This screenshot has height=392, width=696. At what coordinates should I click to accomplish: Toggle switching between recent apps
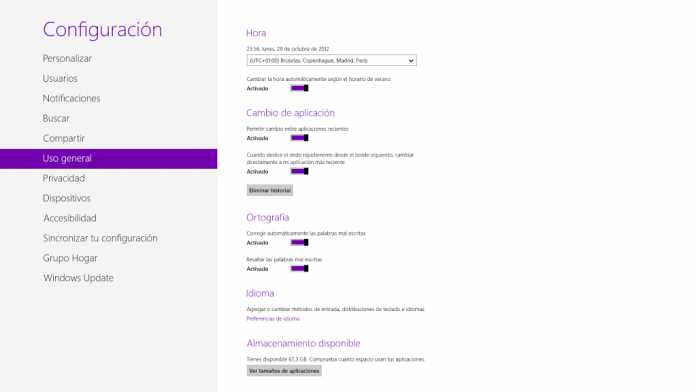(300, 138)
